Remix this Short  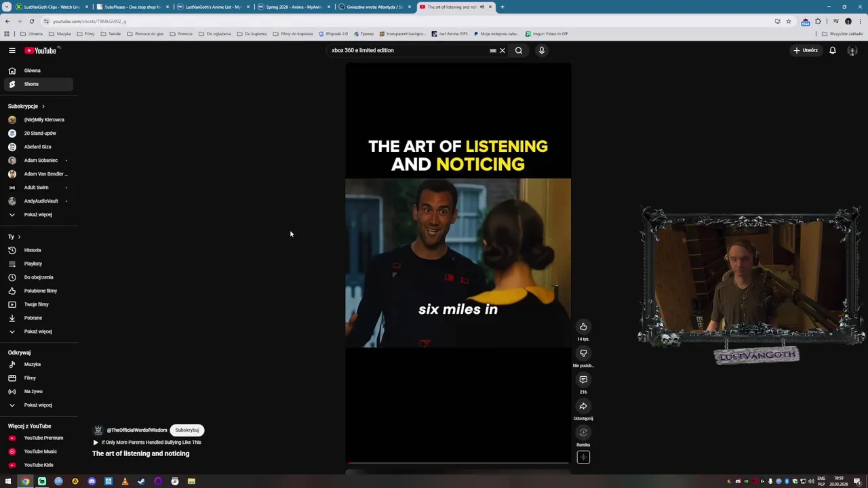(583, 432)
